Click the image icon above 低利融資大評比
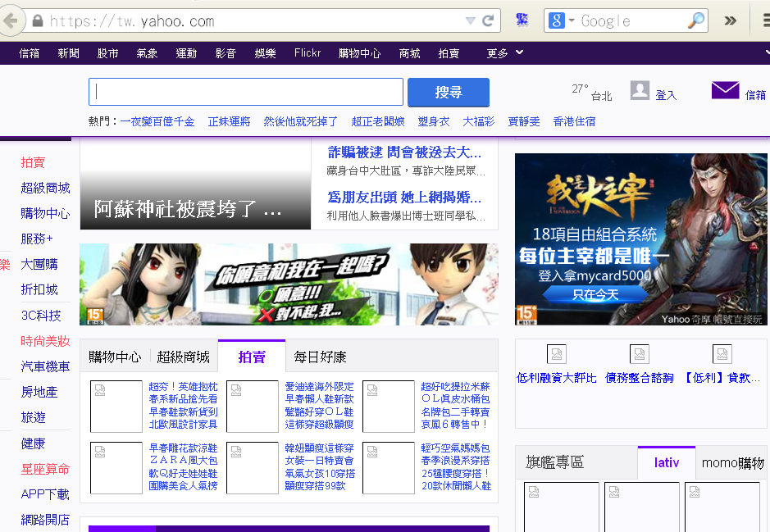The height and width of the screenshot is (532, 770). point(556,354)
